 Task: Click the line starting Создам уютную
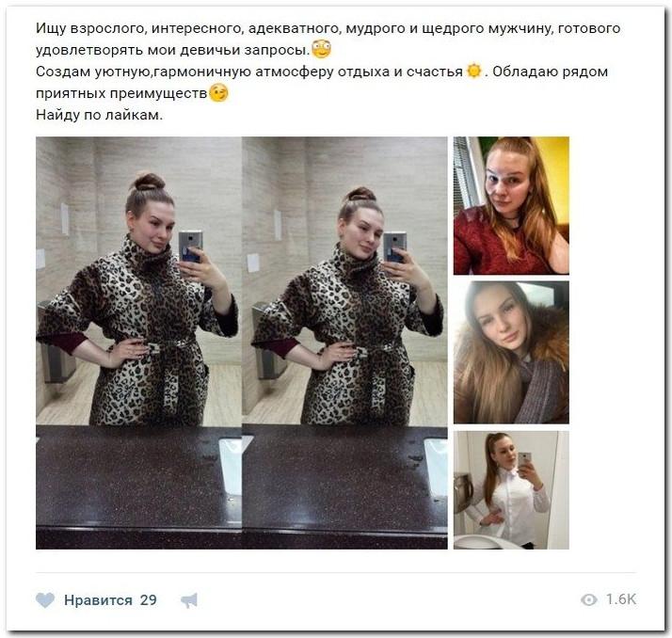[322, 72]
